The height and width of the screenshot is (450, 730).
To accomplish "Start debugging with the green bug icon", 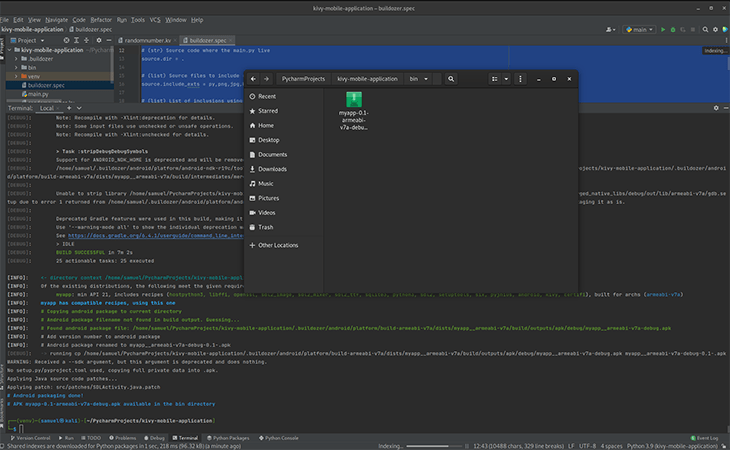I will tap(673, 29).
